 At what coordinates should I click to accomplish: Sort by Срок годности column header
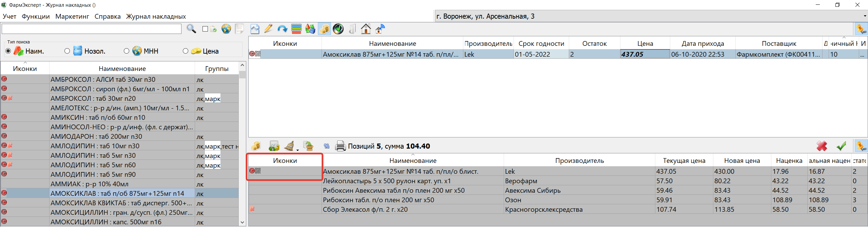point(541,44)
